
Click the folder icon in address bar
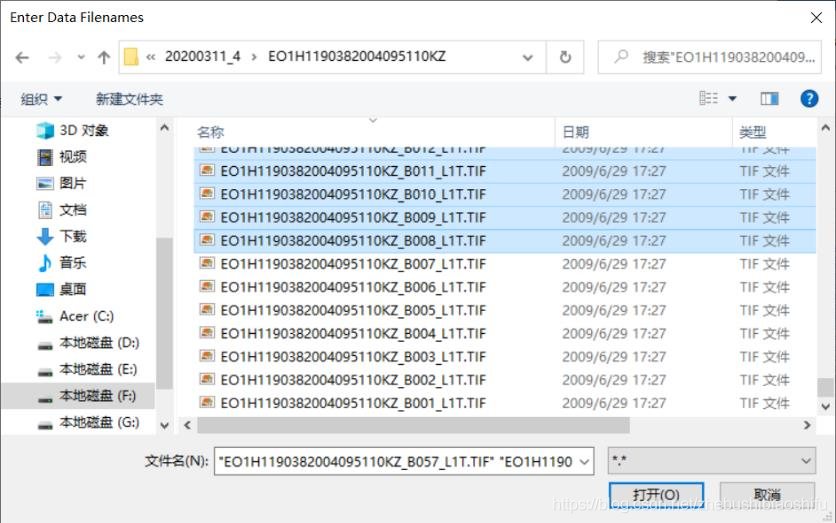131,57
